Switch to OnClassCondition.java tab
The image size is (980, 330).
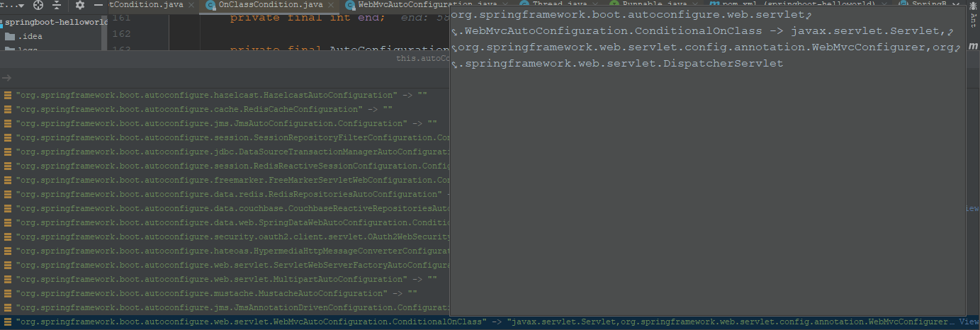[271, 5]
